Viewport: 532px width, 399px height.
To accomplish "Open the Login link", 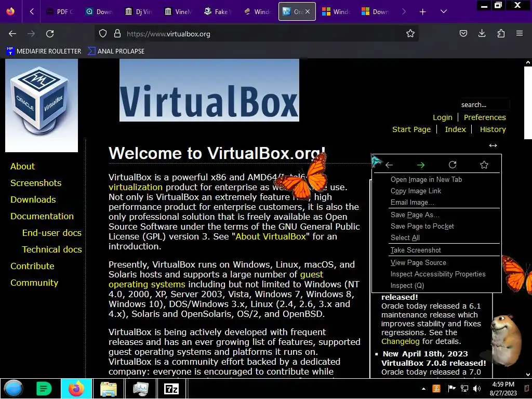I will tap(443, 117).
